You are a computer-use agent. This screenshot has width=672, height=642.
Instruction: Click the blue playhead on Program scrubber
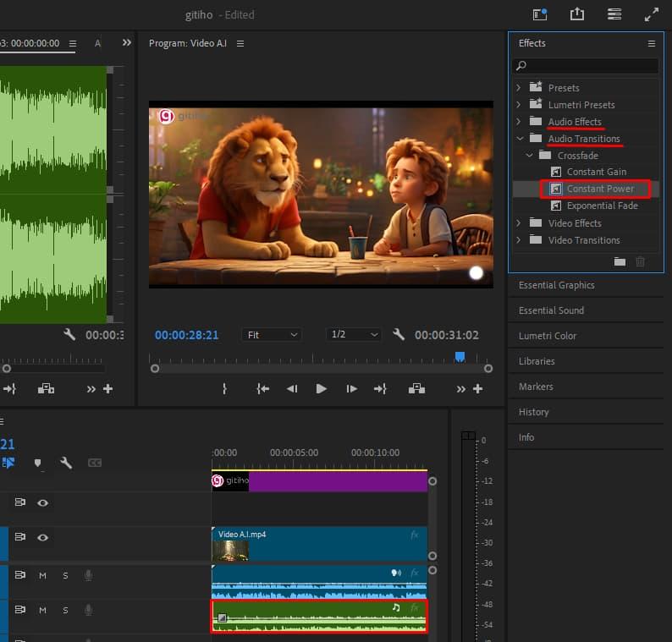click(x=460, y=358)
